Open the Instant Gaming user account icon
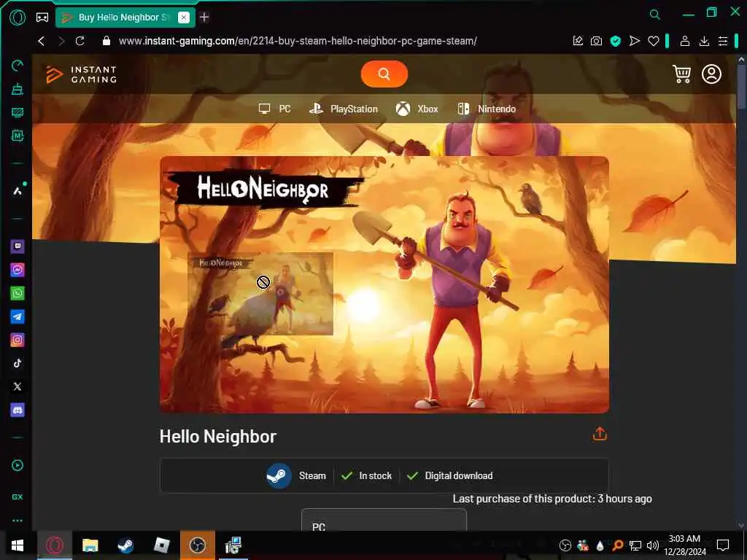The height and width of the screenshot is (560, 747). tap(711, 74)
